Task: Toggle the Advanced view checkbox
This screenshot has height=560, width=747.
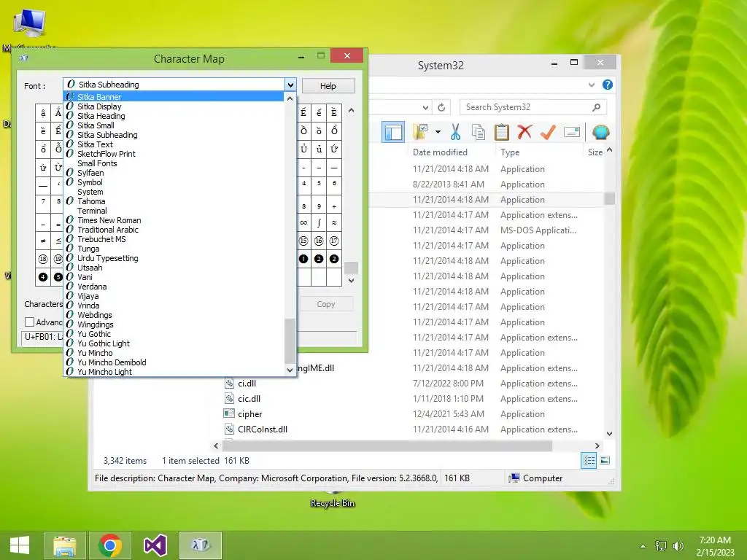Action: click(29, 322)
